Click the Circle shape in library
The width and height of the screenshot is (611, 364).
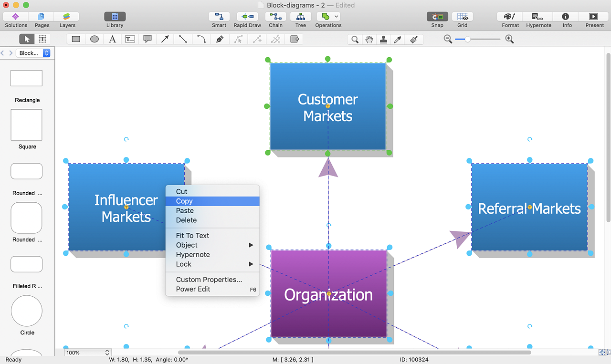[x=27, y=311]
